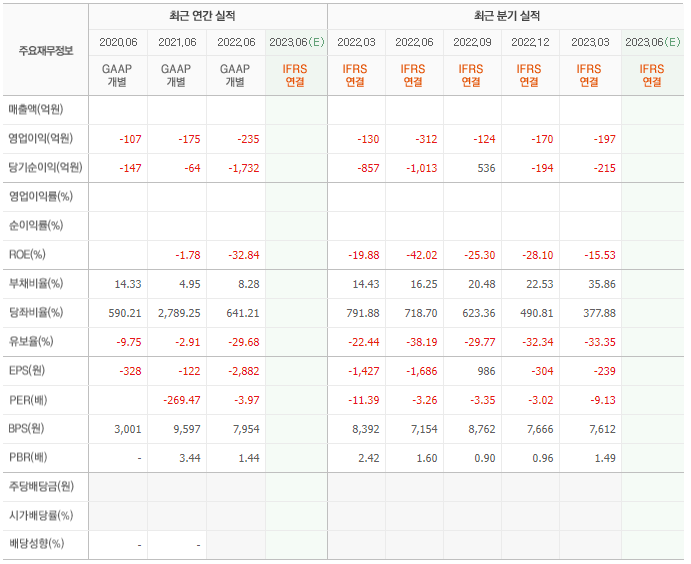This screenshot has height=564, width=691.
Task: Click the BPS value 3,001
Action: pos(128,430)
